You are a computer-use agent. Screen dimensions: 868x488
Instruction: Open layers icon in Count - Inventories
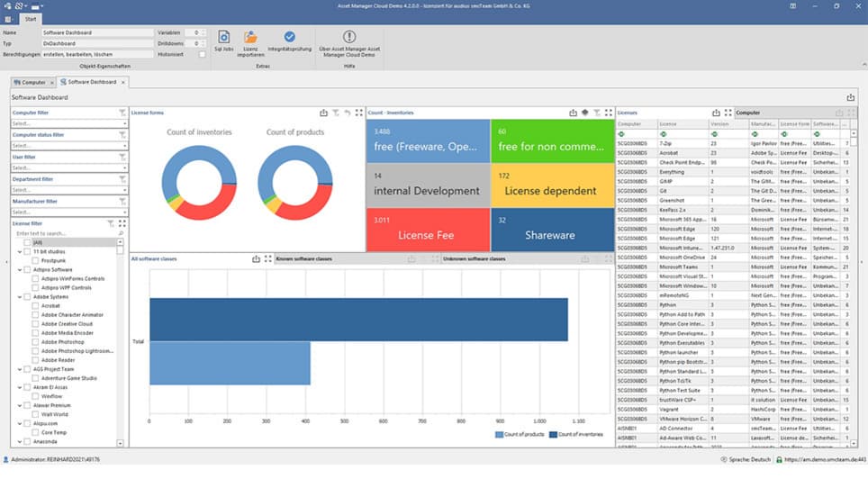tap(584, 113)
